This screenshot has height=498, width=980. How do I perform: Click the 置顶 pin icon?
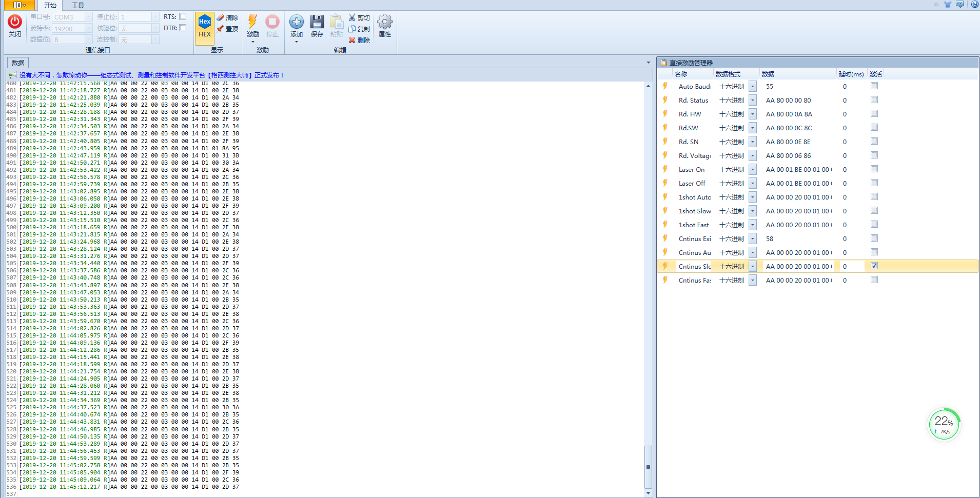click(x=221, y=29)
